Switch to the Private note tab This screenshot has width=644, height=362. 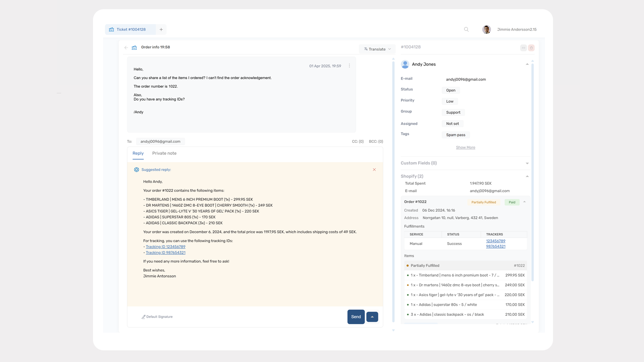click(x=164, y=153)
